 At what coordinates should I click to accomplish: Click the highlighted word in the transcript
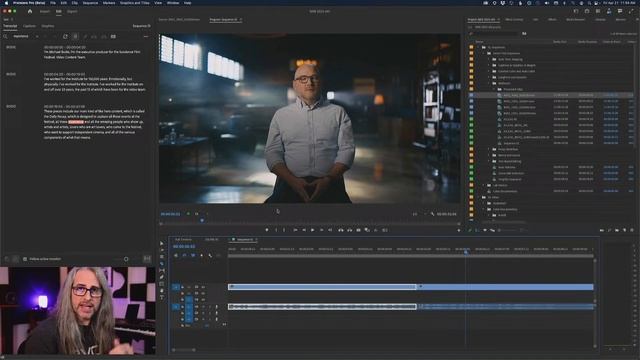point(76,122)
